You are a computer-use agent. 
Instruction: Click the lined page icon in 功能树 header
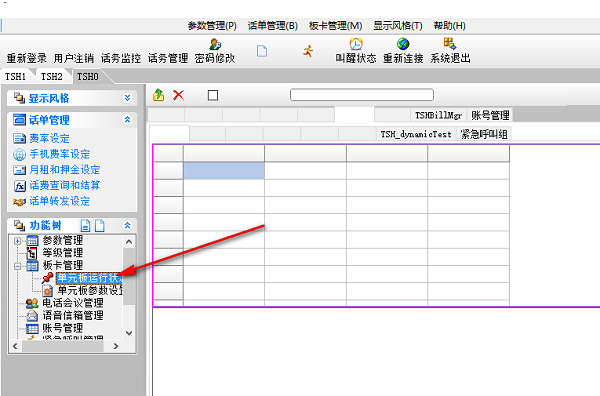tap(86, 225)
